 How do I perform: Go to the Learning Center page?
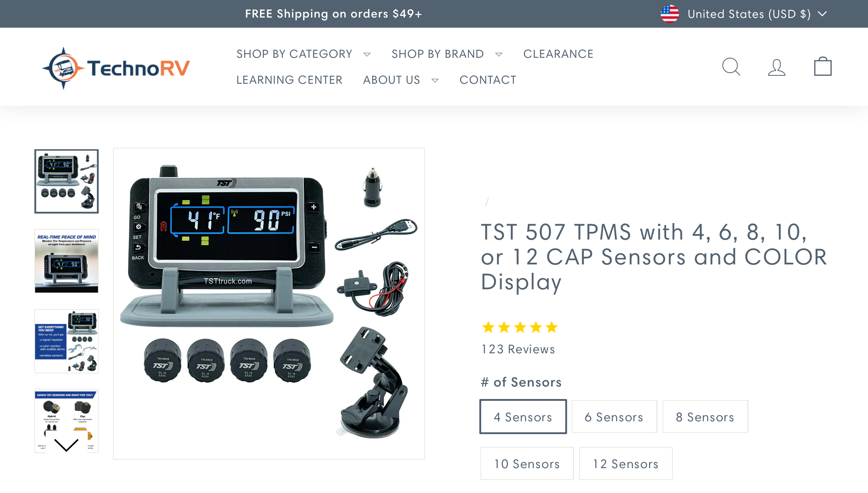pos(289,80)
